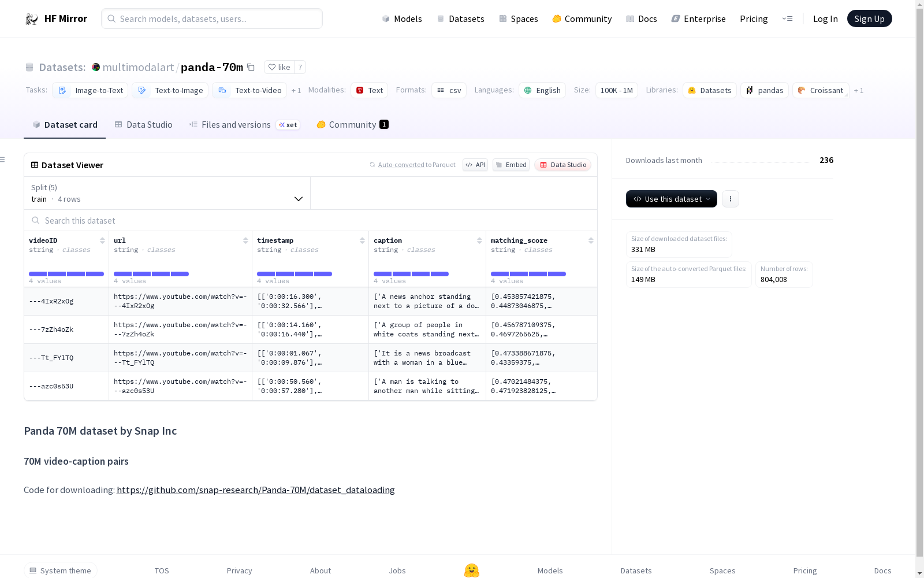Open the Community tab with 1 discussion
The width and height of the screenshot is (924, 578).
coord(352,125)
